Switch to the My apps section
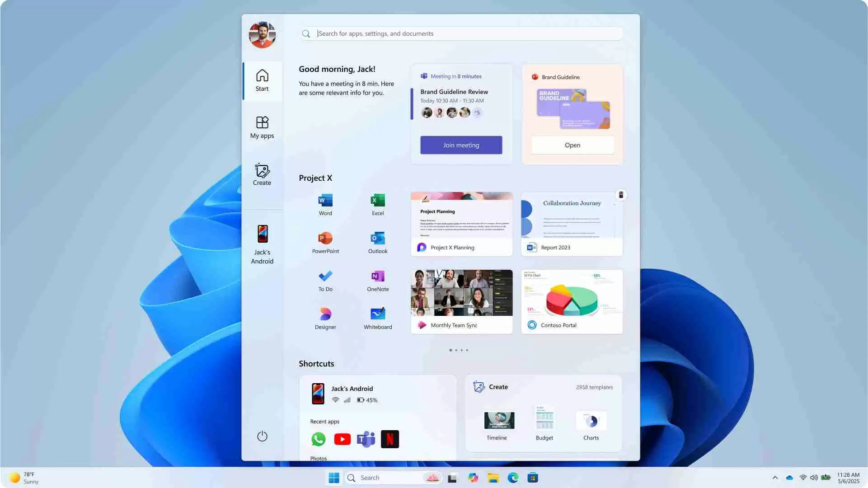 (262, 127)
